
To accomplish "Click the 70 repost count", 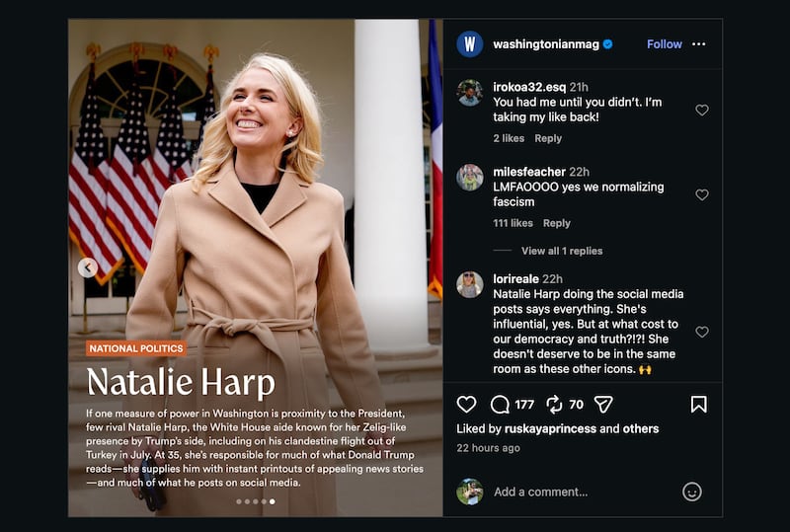I will point(576,405).
